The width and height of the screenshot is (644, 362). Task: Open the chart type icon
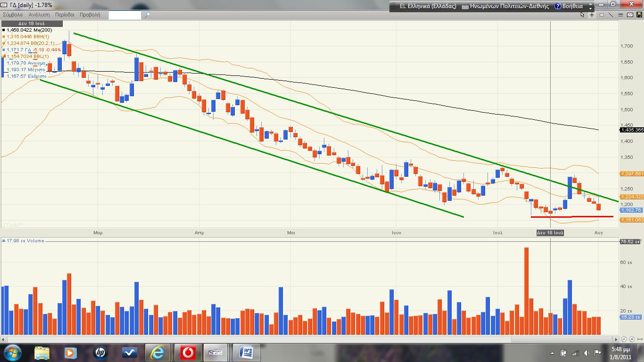tap(630, 15)
